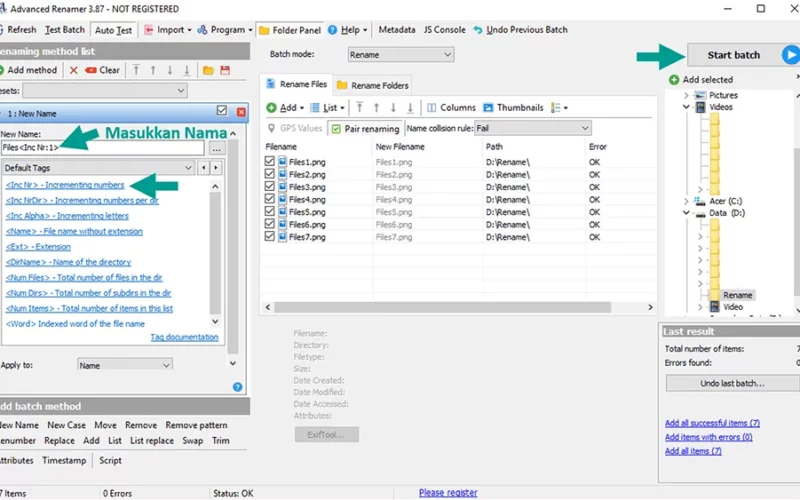The height and width of the screenshot is (500, 800).
Task: Open the display options icon dropdown
Action: click(559, 108)
